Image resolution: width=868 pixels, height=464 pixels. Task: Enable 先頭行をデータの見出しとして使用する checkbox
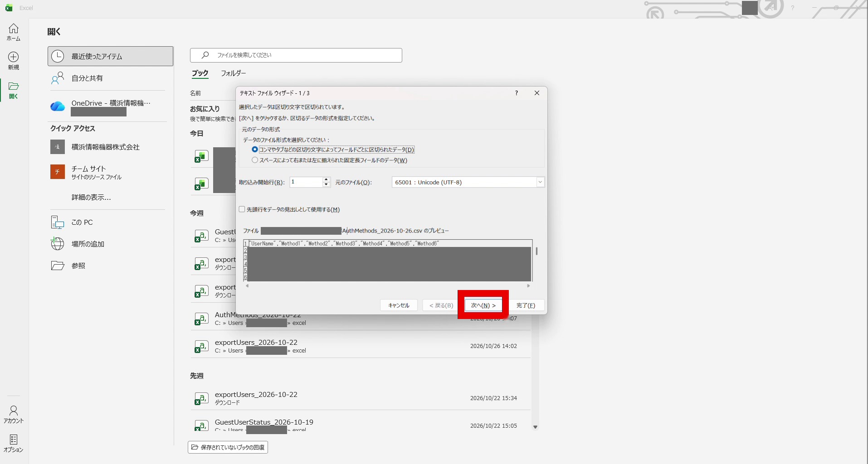click(x=242, y=209)
